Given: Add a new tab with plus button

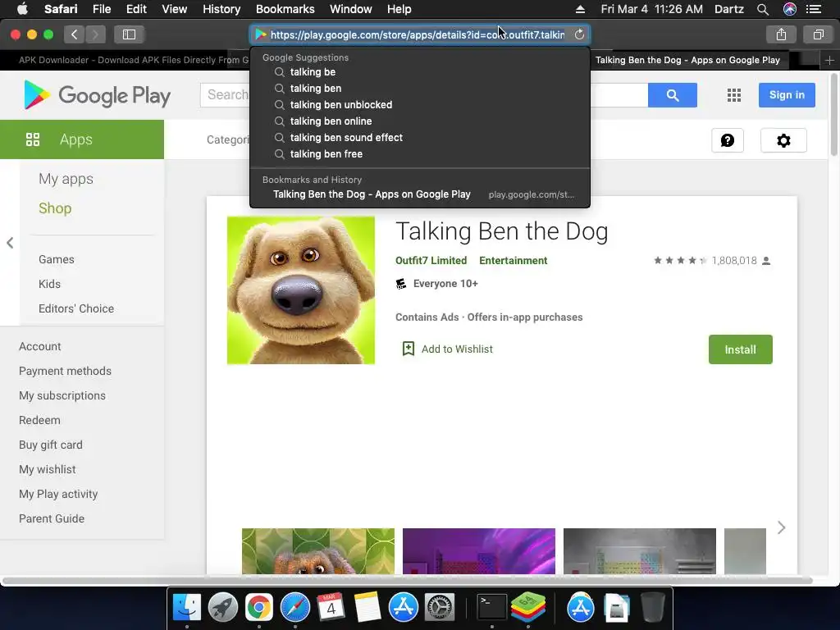Looking at the screenshot, I should [x=829, y=60].
